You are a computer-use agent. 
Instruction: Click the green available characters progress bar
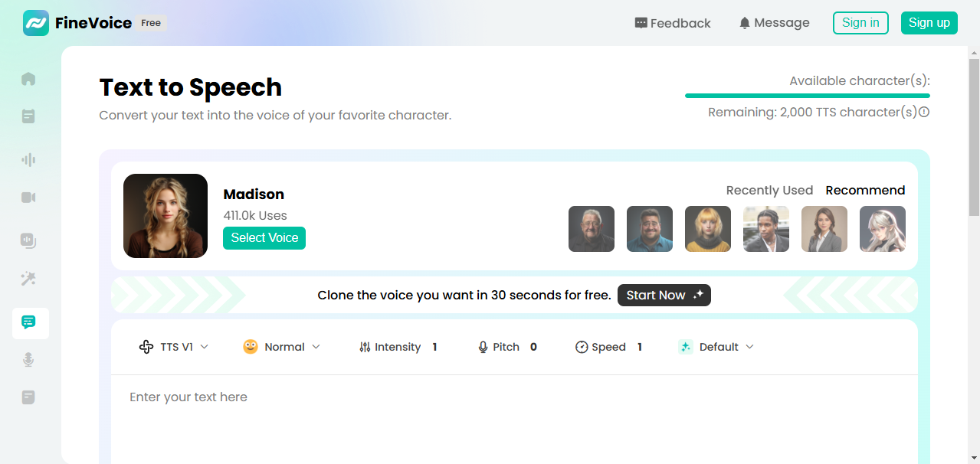click(x=807, y=96)
